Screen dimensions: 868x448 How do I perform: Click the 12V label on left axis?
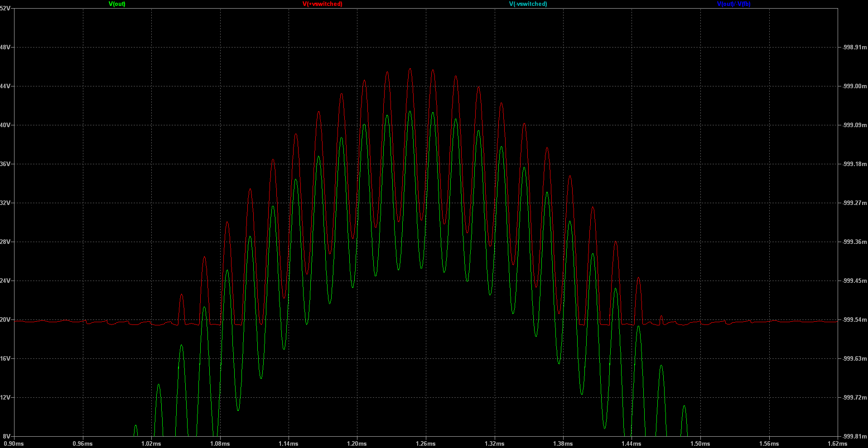5,397
